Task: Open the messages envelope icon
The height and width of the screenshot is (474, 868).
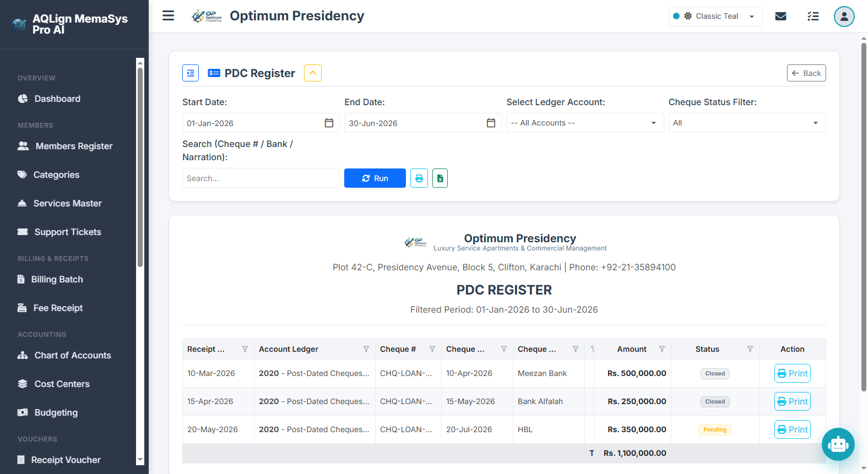Action: pos(780,17)
